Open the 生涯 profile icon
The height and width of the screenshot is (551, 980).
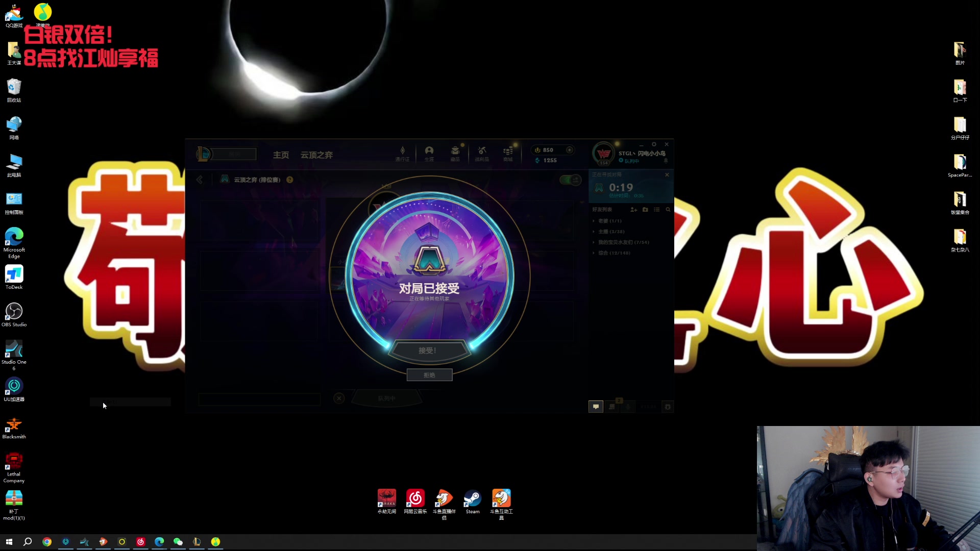point(429,153)
